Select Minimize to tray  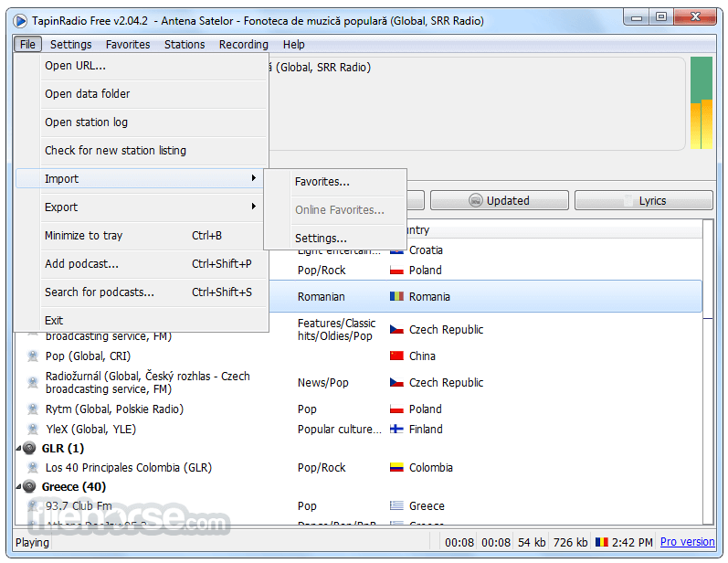tap(142, 236)
